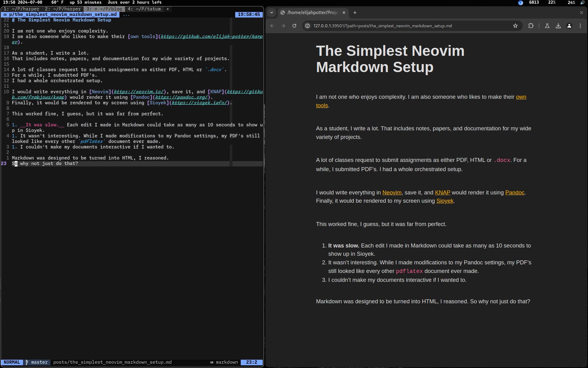Open the Chrome three-dot menu
This screenshot has height=368, width=588.
tap(580, 26)
